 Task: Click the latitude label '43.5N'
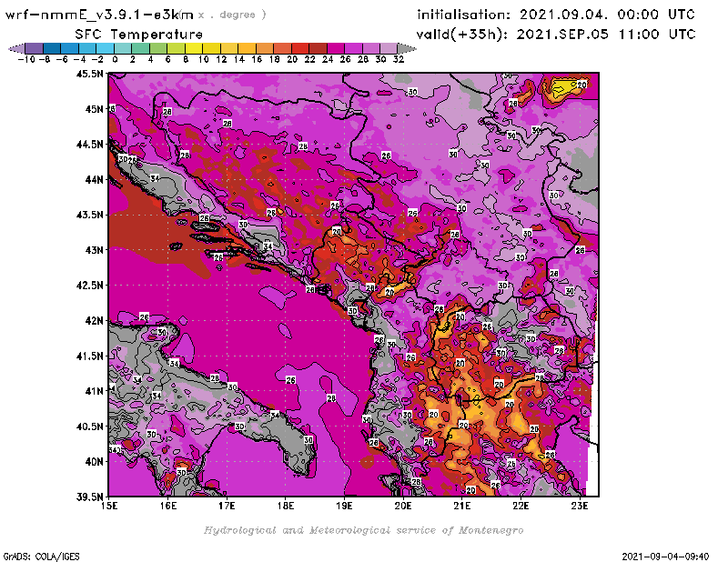[90, 215]
